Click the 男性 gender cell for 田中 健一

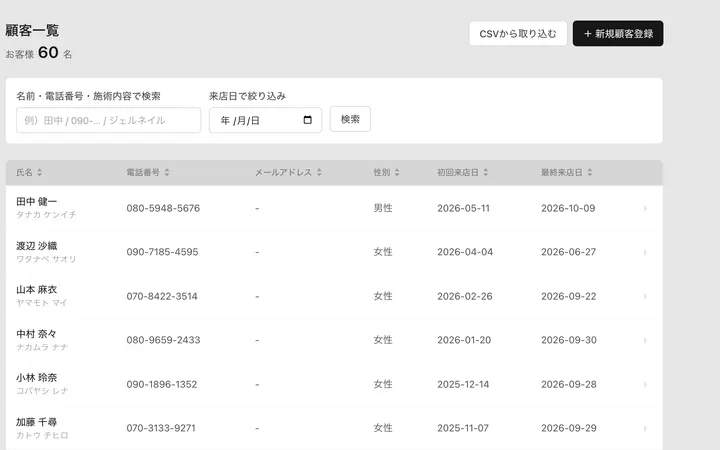(x=383, y=208)
